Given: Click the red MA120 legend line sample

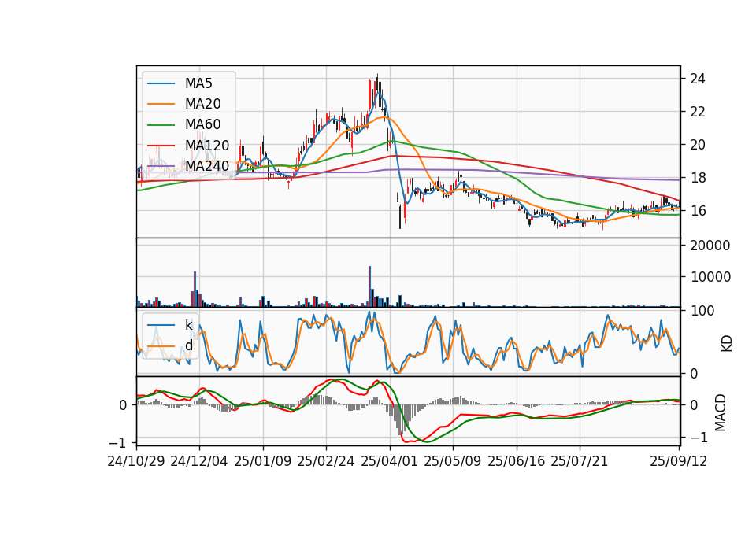Looking at the screenshot, I should pos(161,146).
